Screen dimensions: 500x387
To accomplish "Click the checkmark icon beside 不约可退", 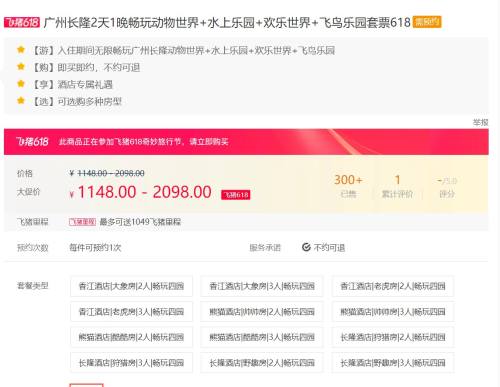I will 306,247.
